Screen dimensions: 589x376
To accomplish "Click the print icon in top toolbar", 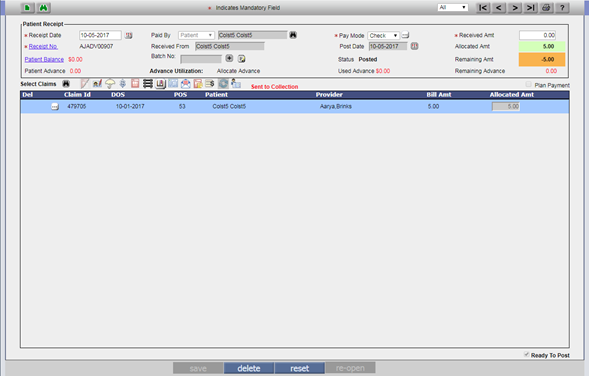I will click(x=546, y=8).
